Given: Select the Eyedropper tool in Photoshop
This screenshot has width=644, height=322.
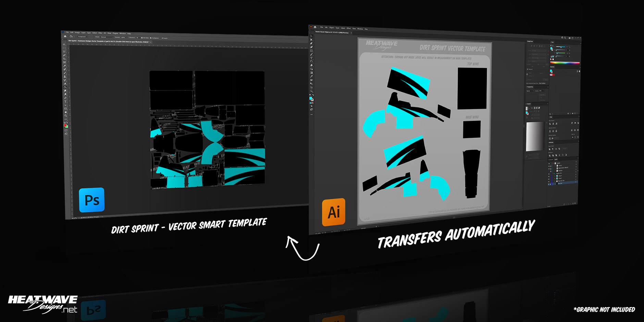Looking at the screenshot, I should [x=64, y=66].
